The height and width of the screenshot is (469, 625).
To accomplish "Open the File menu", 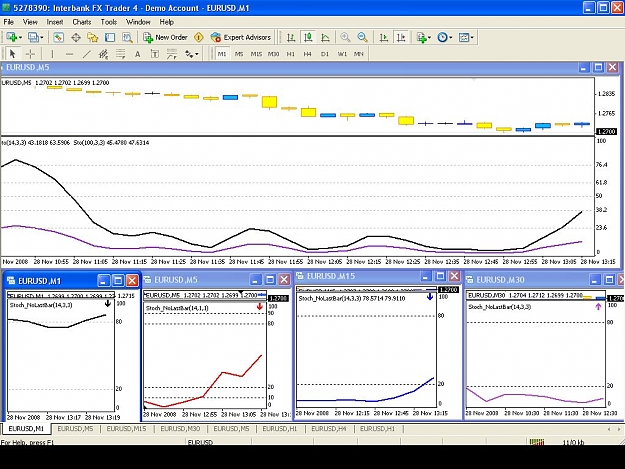I will tap(8, 22).
